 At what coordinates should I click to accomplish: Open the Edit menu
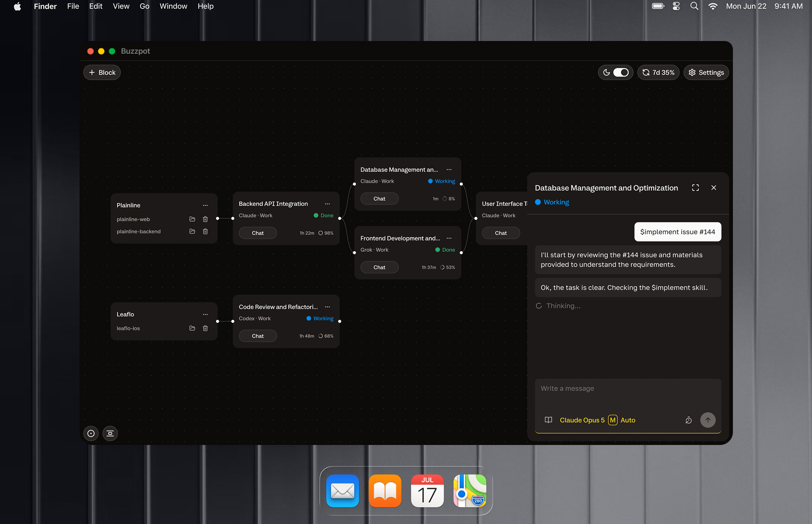(96, 6)
